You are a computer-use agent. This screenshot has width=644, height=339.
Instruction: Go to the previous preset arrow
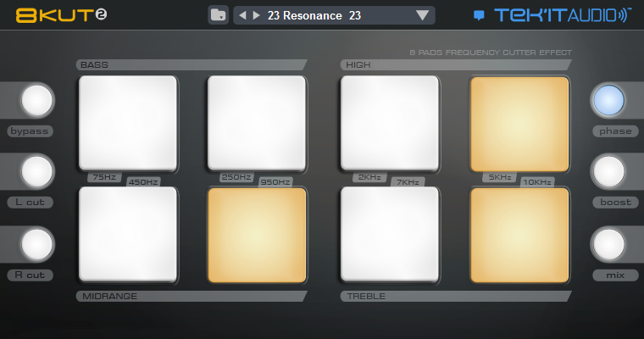point(242,15)
